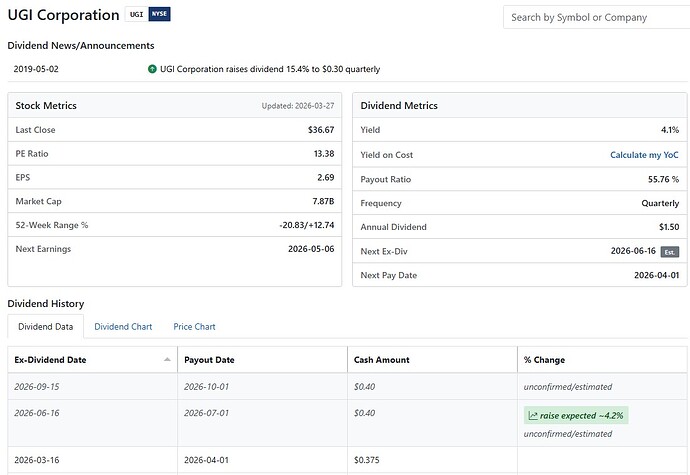Click the Payout Ratio value 55.76 %
Image resolution: width=690 pixels, height=475 pixels.
(663, 179)
